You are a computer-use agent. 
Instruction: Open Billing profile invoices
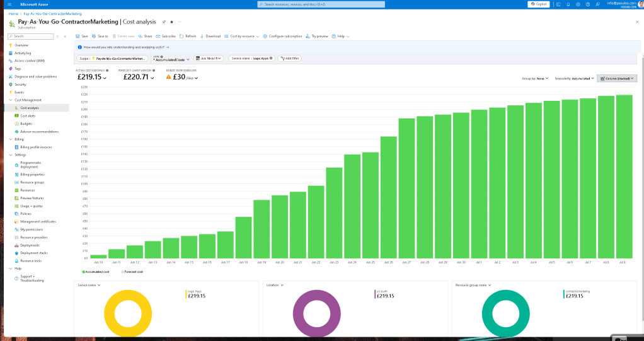(x=36, y=147)
